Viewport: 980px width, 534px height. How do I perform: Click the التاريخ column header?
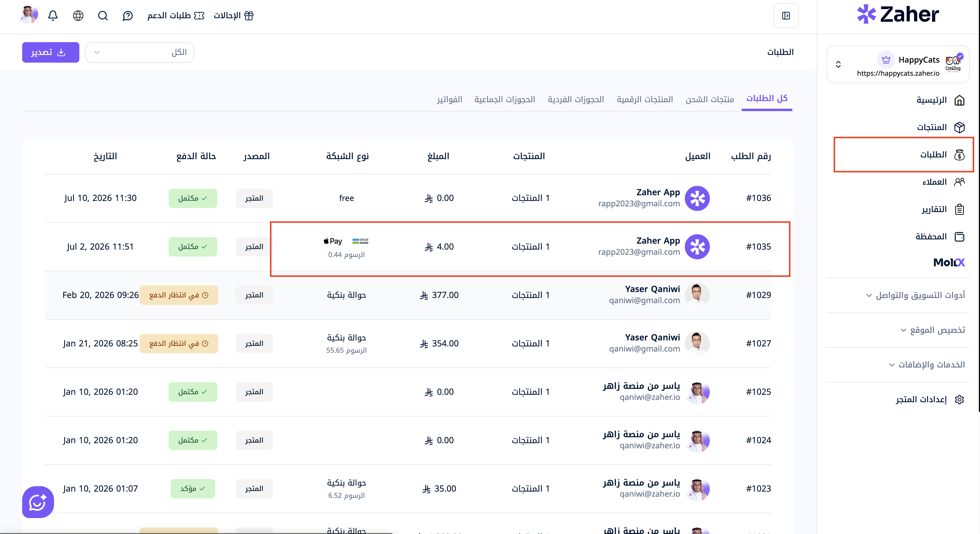(x=106, y=156)
